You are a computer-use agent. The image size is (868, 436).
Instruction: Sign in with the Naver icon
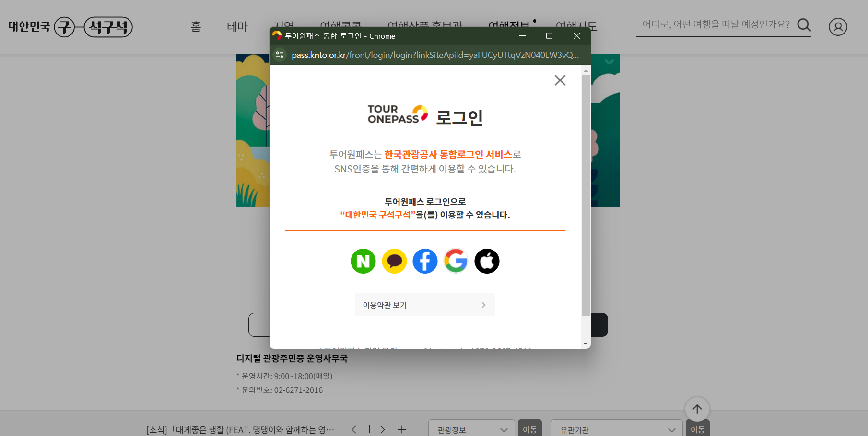click(363, 261)
